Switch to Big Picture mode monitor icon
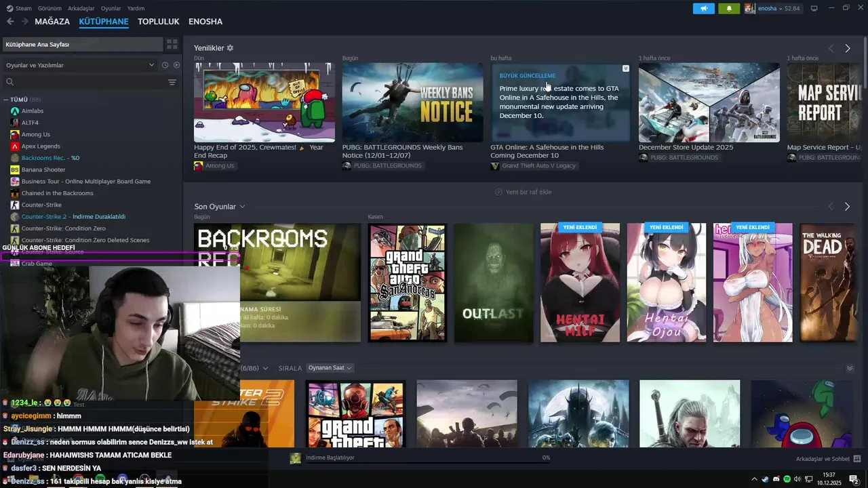 [814, 8]
